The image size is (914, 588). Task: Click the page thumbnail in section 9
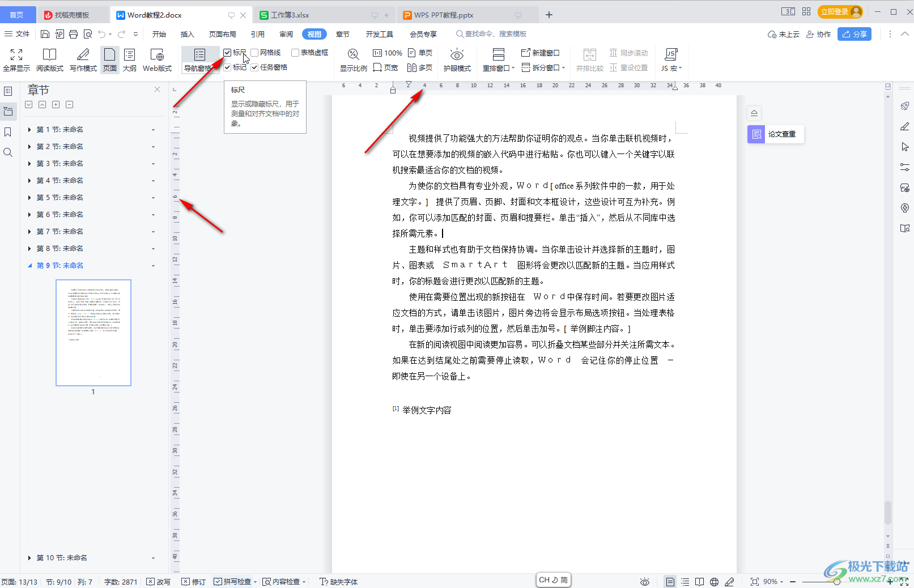click(x=93, y=333)
